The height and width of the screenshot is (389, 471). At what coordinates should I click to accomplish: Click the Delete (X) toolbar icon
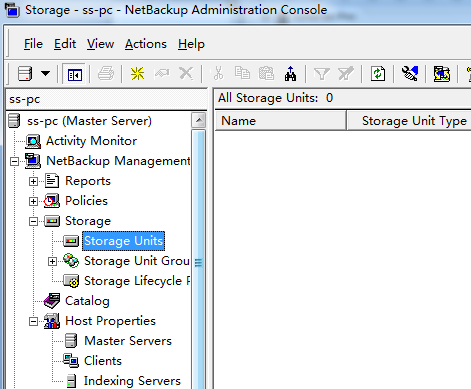[x=186, y=73]
